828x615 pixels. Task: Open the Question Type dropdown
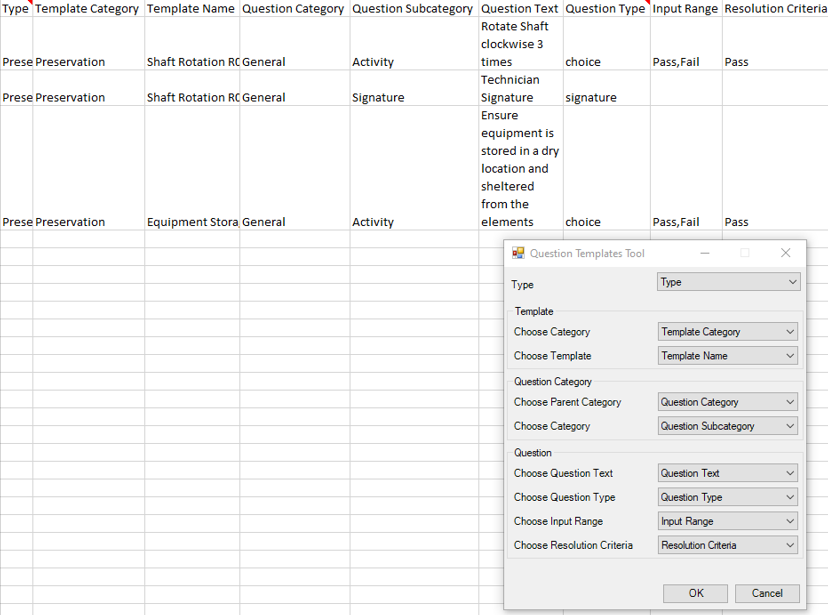(x=728, y=497)
